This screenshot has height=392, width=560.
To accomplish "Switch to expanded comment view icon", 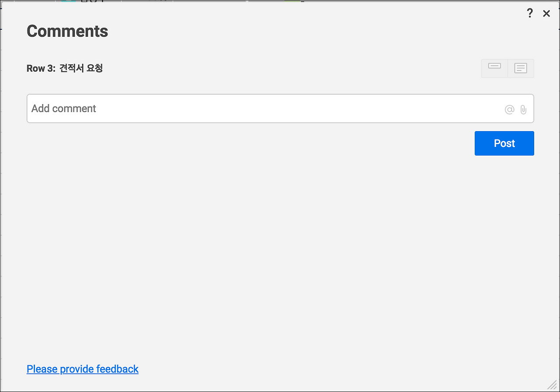I will pyautogui.click(x=521, y=68).
